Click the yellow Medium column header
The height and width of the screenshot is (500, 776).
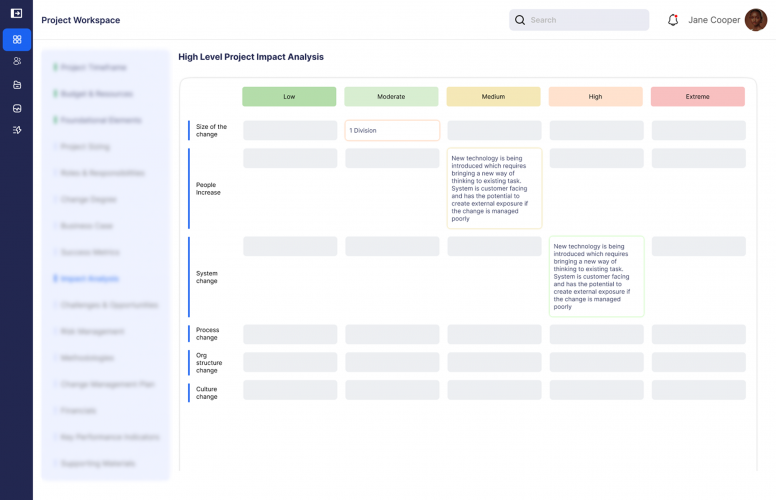[493, 97]
